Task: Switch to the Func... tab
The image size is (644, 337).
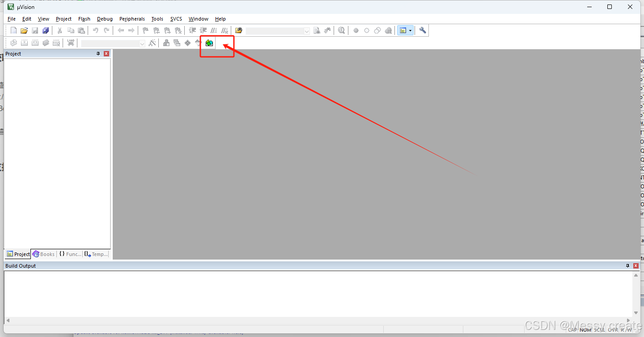Action: coord(70,254)
